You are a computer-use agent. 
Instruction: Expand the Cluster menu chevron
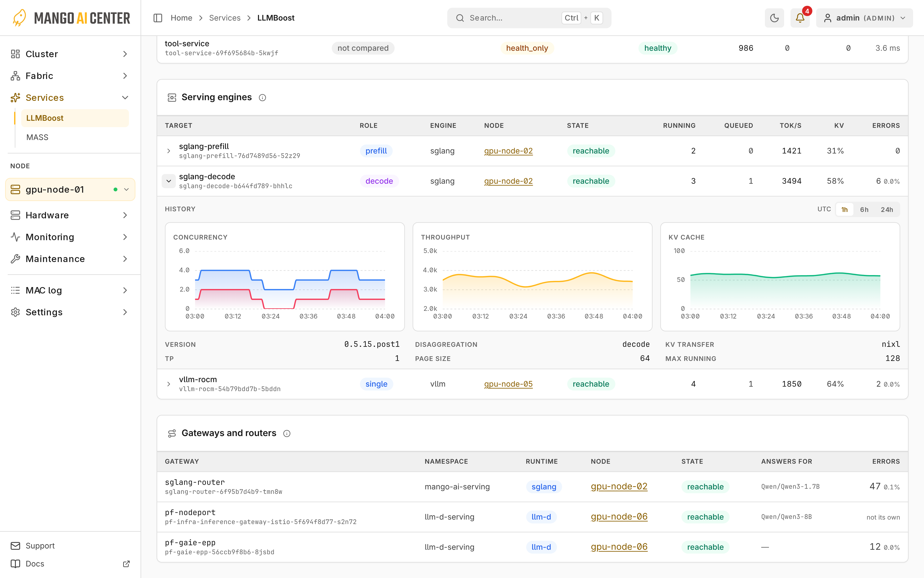coord(125,54)
